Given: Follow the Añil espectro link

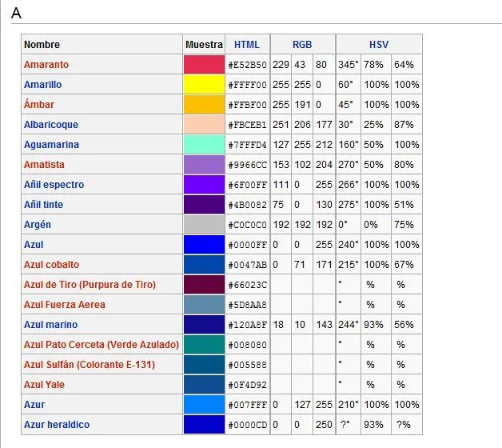Looking at the screenshot, I should coord(54,185).
